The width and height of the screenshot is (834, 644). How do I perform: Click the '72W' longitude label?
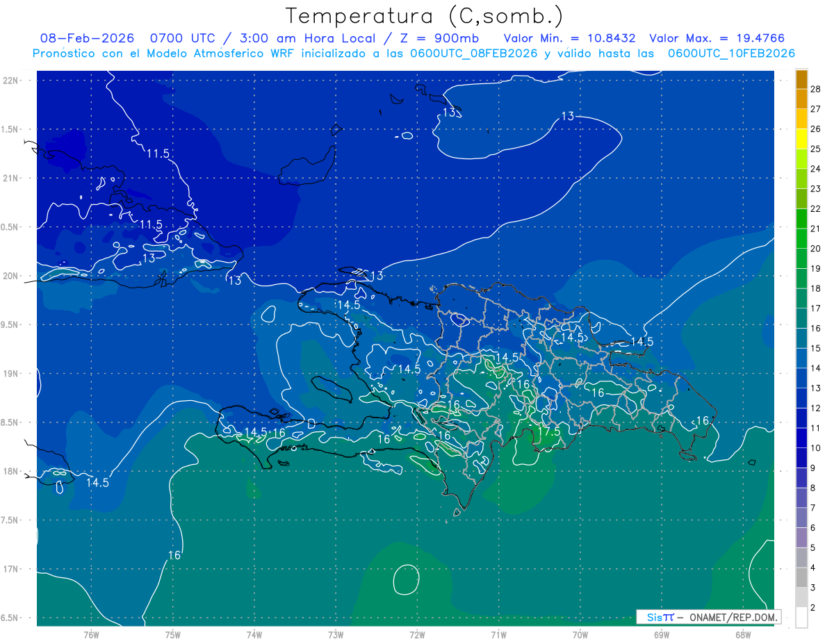(417, 635)
